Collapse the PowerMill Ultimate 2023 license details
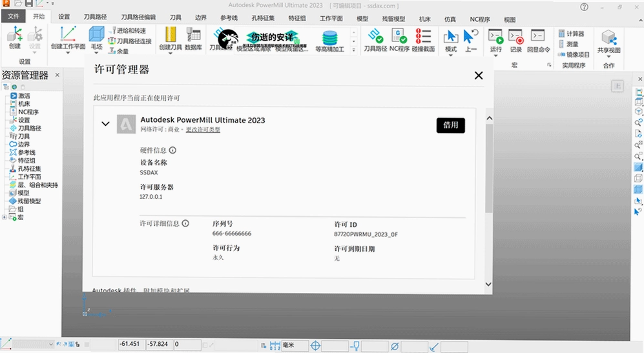 105,123
